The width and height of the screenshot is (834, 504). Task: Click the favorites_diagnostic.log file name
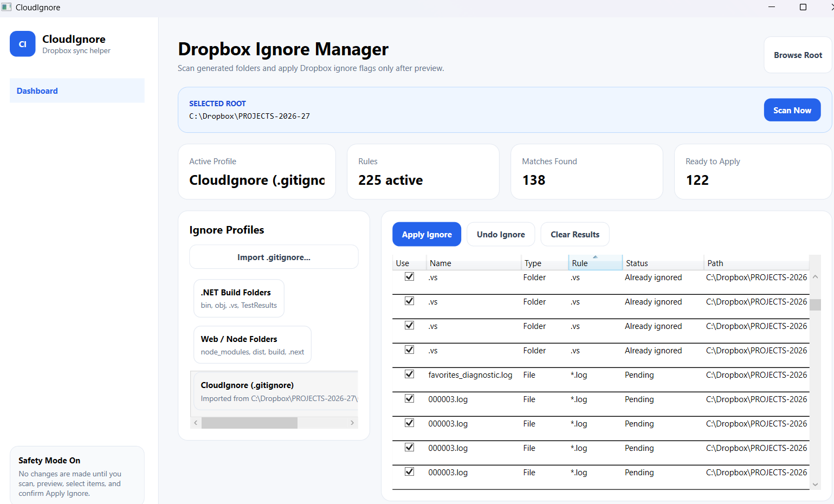click(x=470, y=374)
